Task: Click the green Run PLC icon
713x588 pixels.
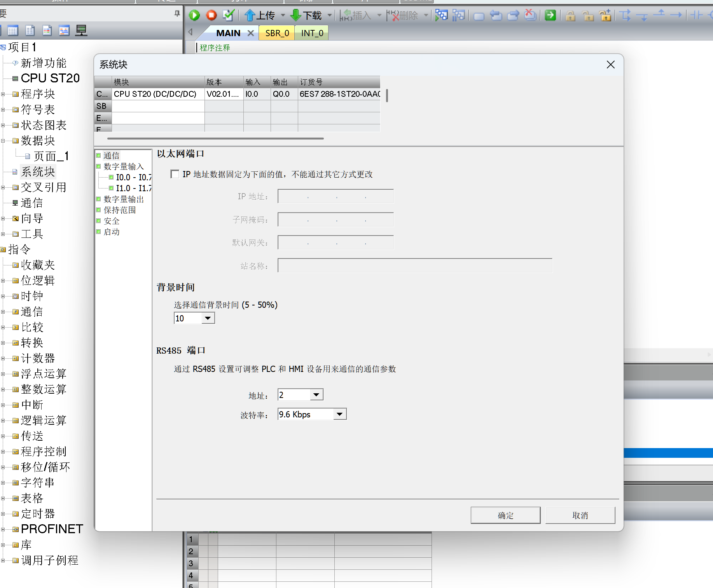Action: pyautogui.click(x=194, y=16)
